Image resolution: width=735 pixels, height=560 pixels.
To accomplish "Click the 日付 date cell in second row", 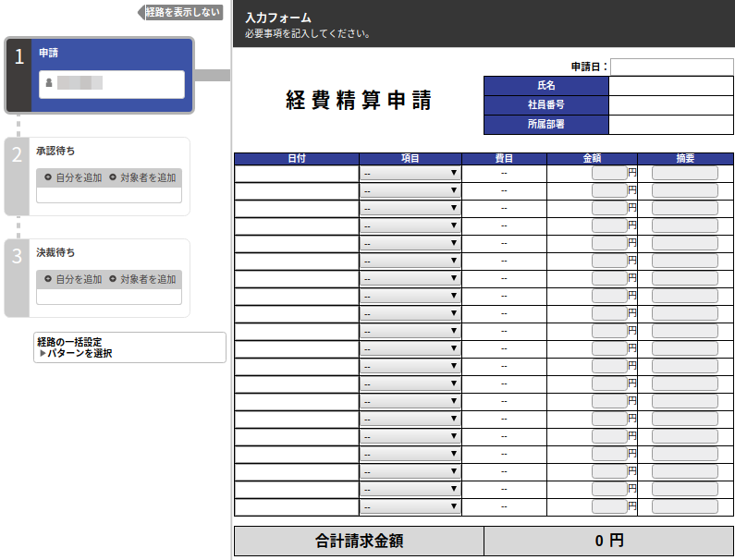I will point(297,191).
